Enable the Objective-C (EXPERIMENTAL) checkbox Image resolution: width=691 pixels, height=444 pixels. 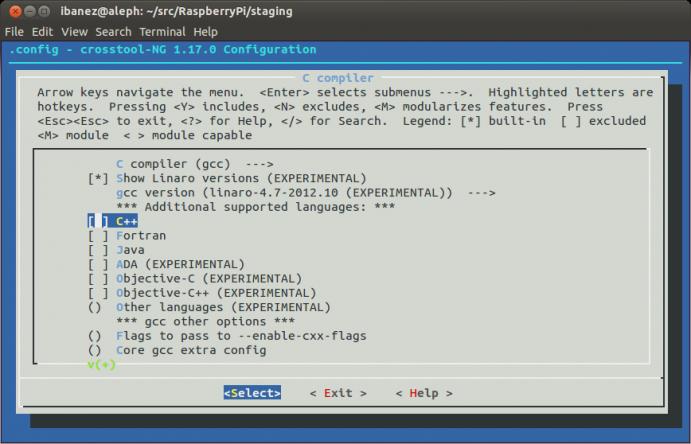tap(98, 278)
